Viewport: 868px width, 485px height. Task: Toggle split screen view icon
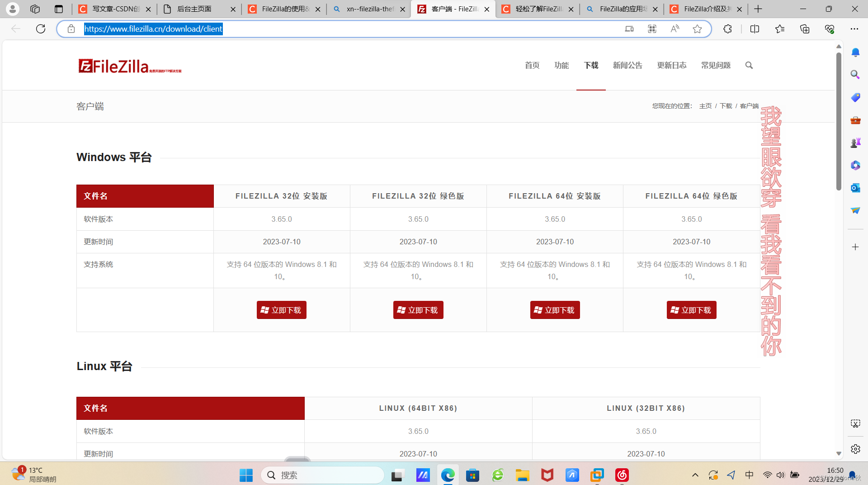point(755,29)
